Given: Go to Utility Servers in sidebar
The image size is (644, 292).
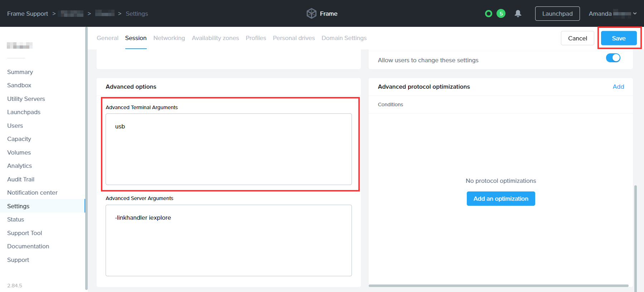Looking at the screenshot, I should tap(26, 99).
